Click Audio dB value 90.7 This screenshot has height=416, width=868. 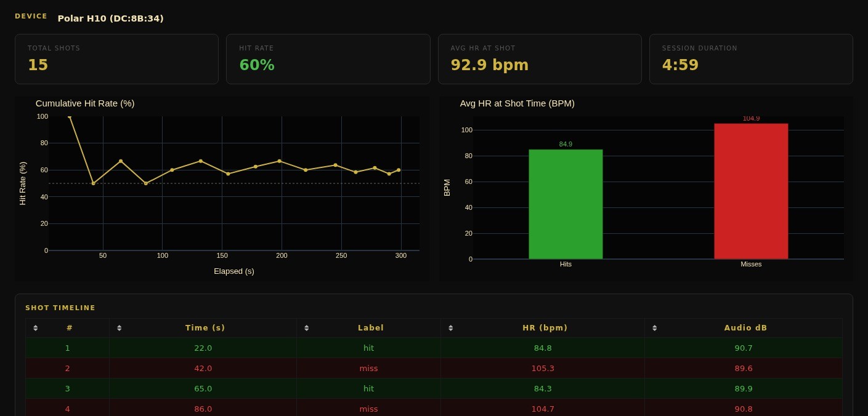744,348
